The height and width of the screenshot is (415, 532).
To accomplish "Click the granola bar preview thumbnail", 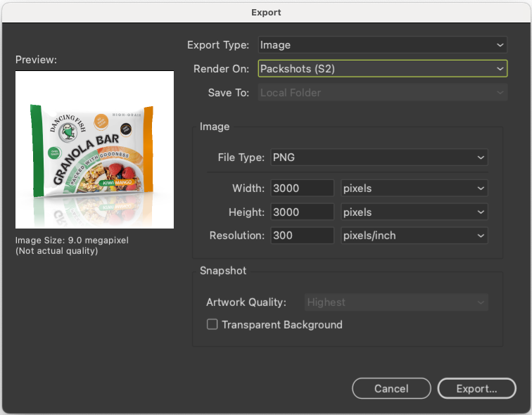I will [94, 149].
